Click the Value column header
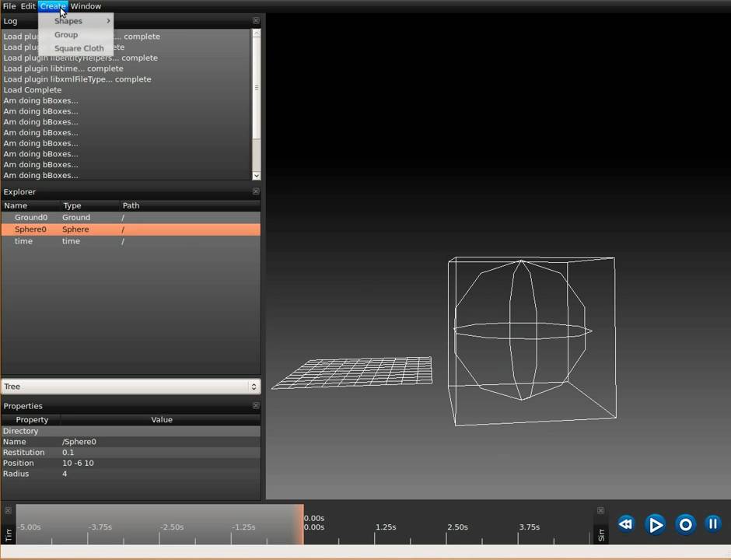Screen dimensions: 731x560 pyautogui.click(x=161, y=420)
